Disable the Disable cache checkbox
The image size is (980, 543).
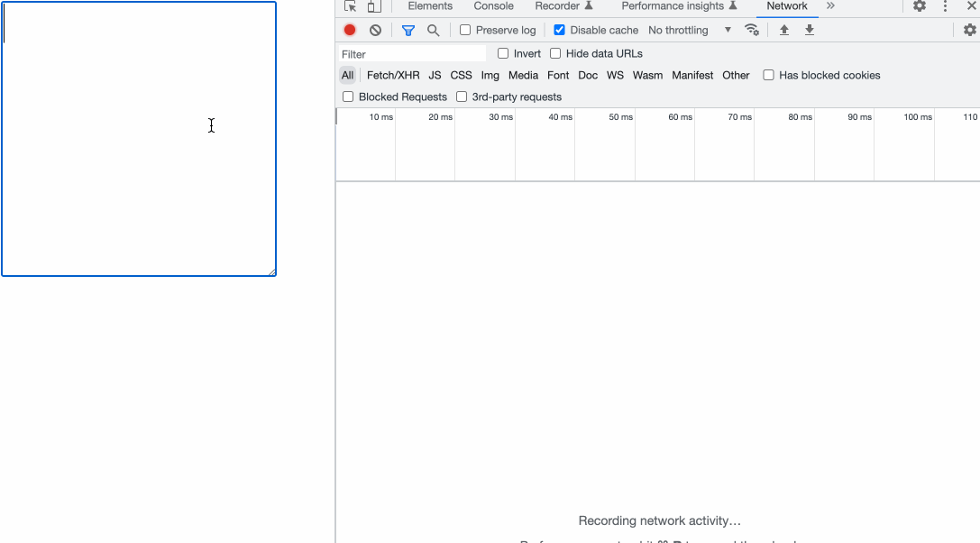point(559,30)
